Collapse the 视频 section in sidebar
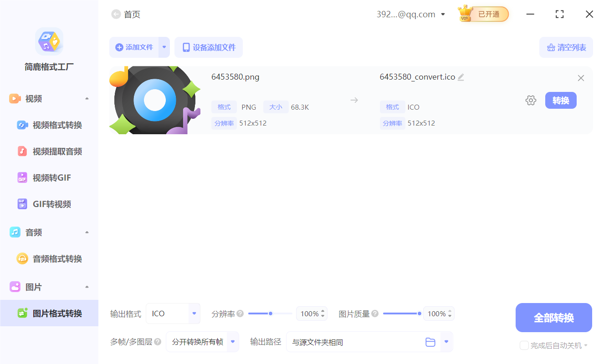604x364 pixels. 87,98
